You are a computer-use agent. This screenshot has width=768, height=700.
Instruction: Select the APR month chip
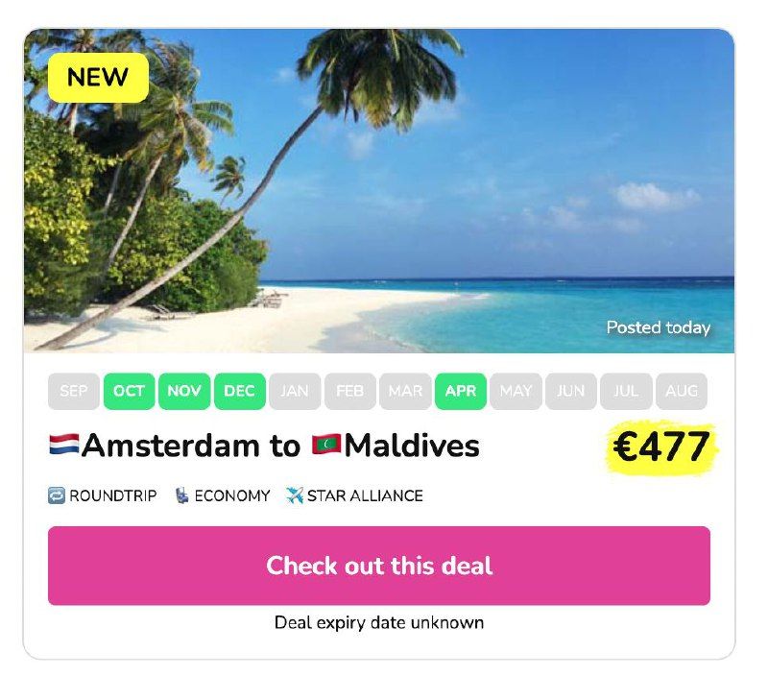click(461, 391)
